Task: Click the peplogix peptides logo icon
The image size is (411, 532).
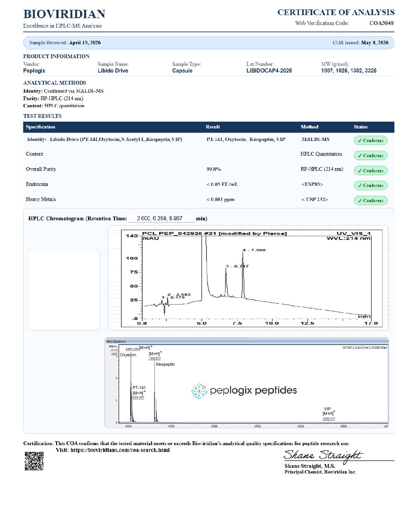Action: [199, 391]
